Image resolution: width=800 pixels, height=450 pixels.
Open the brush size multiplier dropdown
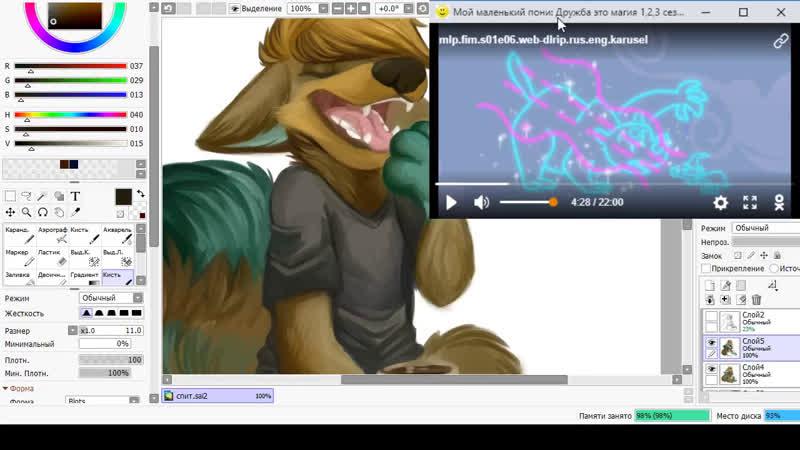(x=72, y=331)
